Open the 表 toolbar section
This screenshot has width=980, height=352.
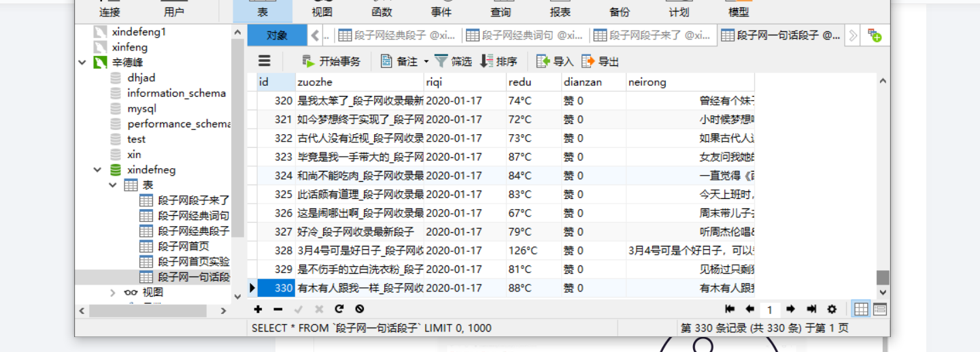(x=263, y=10)
